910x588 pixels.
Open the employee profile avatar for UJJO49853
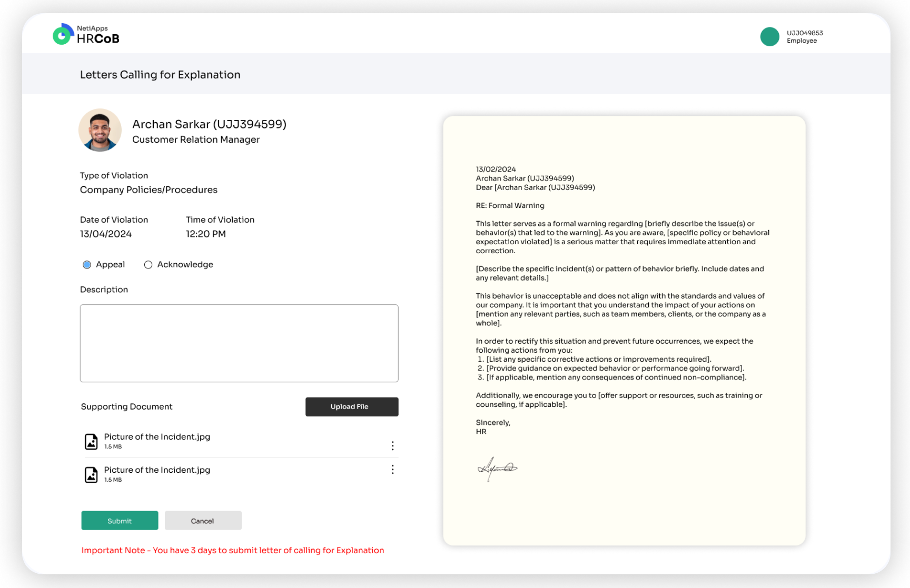[x=769, y=36]
